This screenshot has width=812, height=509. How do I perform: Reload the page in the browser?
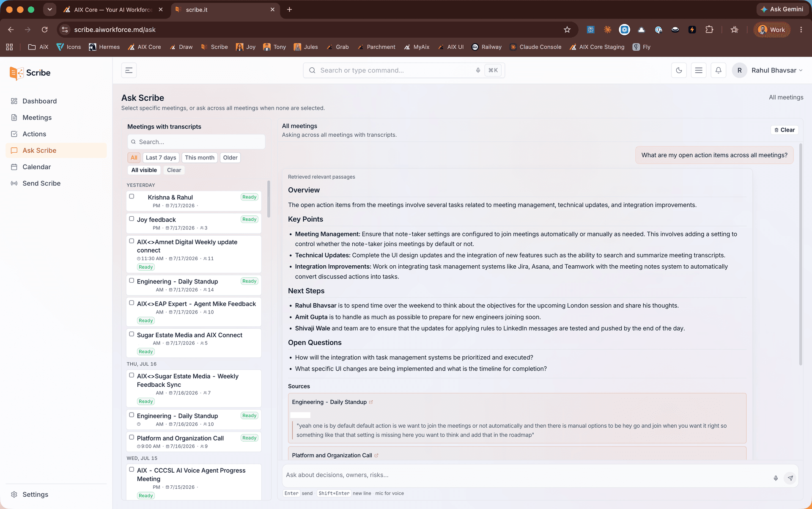click(44, 30)
